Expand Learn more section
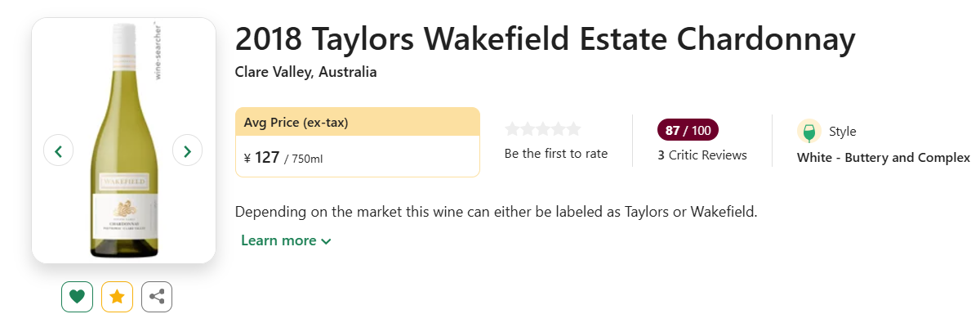 tap(286, 240)
